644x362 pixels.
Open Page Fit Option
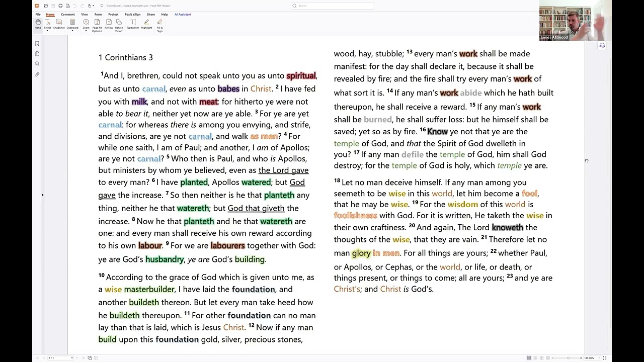pyautogui.click(x=97, y=25)
